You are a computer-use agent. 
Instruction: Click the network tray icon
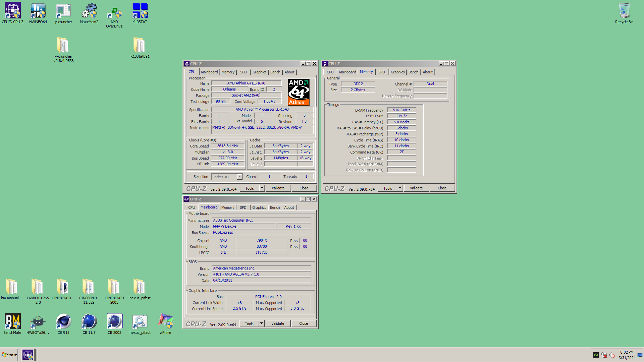(x=604, y=355)
